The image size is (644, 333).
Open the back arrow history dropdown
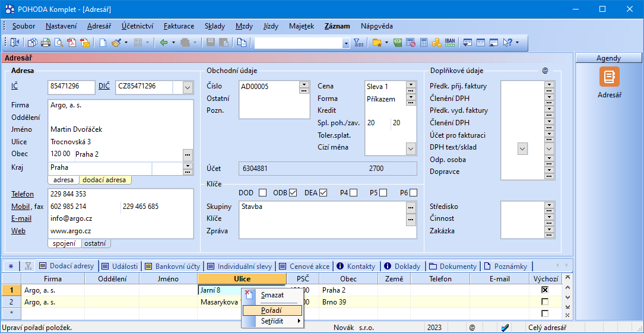pyautogui.click(x=174, y=42)
